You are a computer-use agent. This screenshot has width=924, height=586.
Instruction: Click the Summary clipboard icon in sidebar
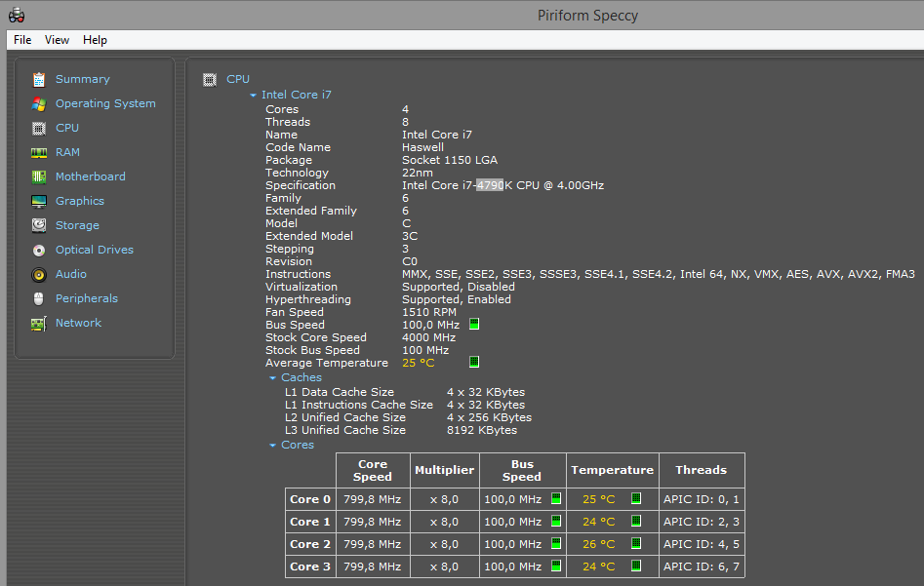(39, 80)
